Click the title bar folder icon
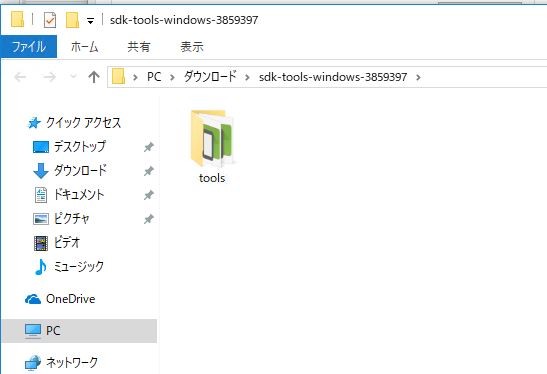The image size is (547, 374). (17, 19)
